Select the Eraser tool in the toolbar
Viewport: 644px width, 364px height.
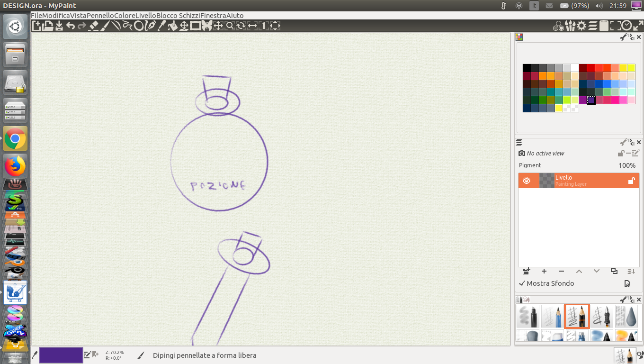click(94, 26)
